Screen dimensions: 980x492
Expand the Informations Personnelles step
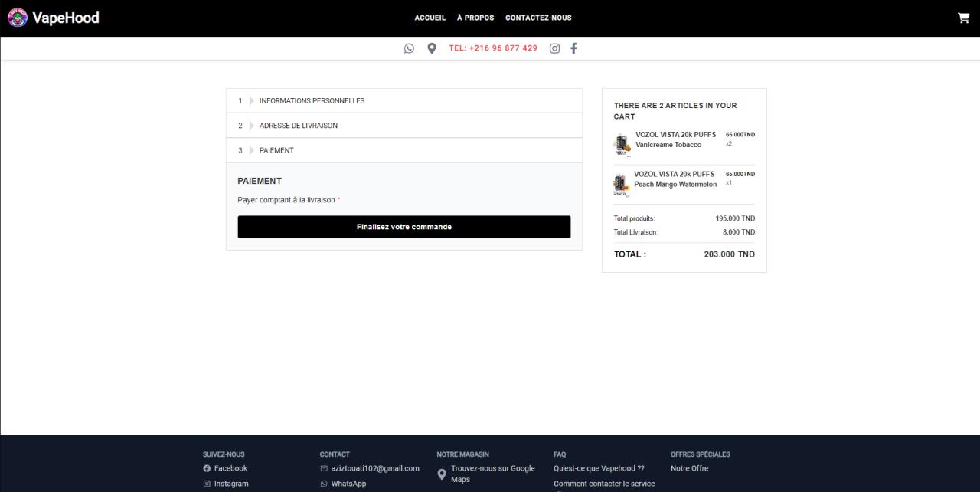click(312, 101)
